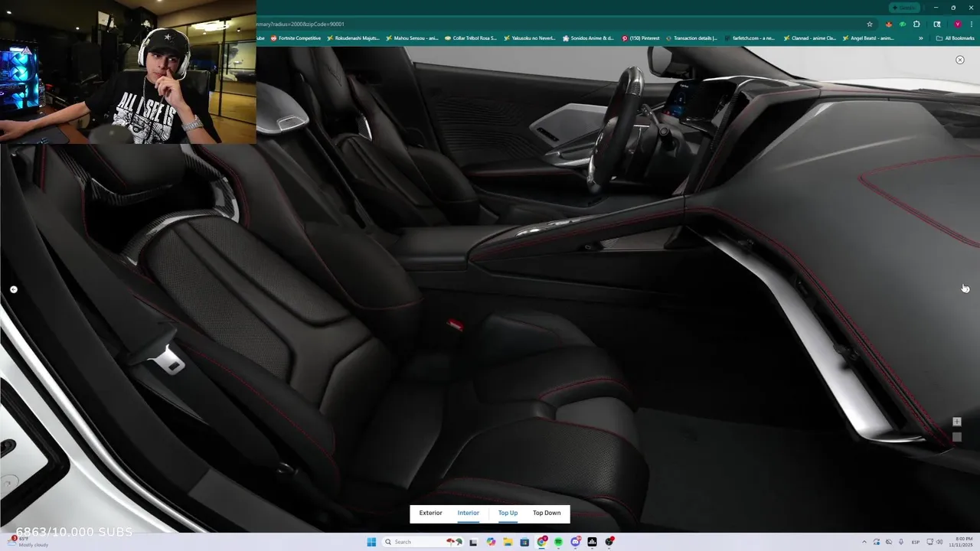Change ESP keyboard language
The height and width of the screenshot is (551, 980).
coord(916,542)
